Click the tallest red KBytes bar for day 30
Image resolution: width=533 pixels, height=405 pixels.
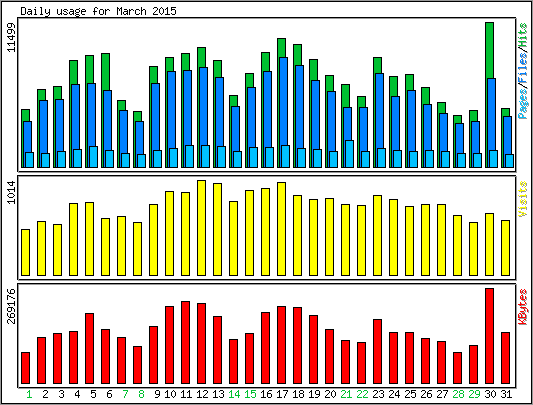489,336
